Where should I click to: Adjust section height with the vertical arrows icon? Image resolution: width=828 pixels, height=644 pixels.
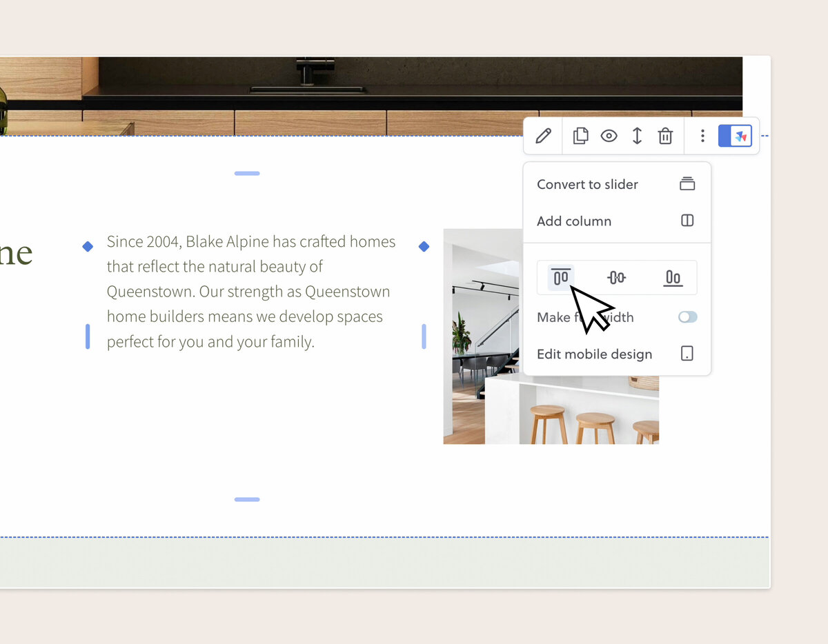point(637,136)
